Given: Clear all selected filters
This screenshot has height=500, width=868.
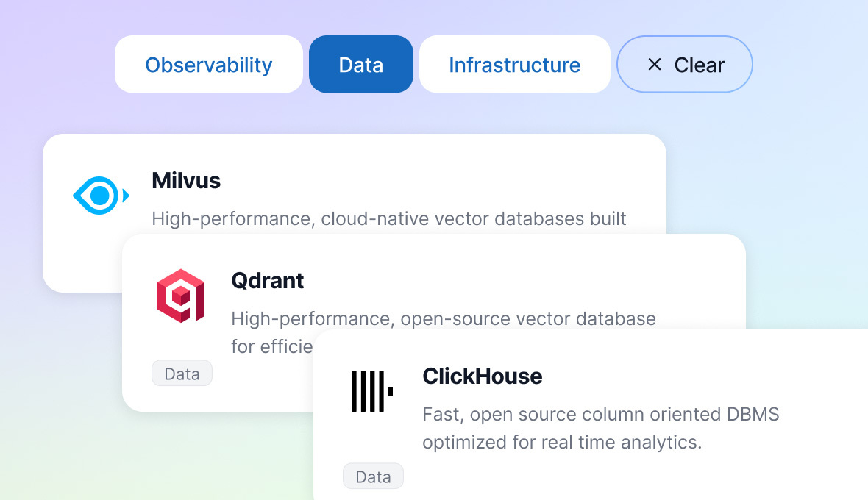Looking at the screenshot, I should point(685,64).
